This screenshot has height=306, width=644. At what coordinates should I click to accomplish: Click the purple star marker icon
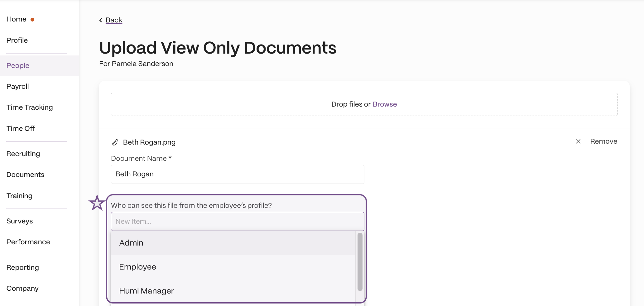tap(97, 203)
